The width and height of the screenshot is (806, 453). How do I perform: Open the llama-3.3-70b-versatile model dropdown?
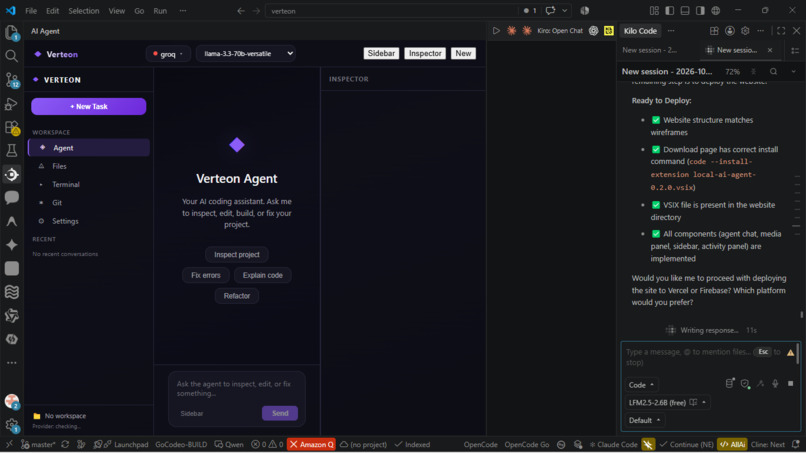[246, 53]
